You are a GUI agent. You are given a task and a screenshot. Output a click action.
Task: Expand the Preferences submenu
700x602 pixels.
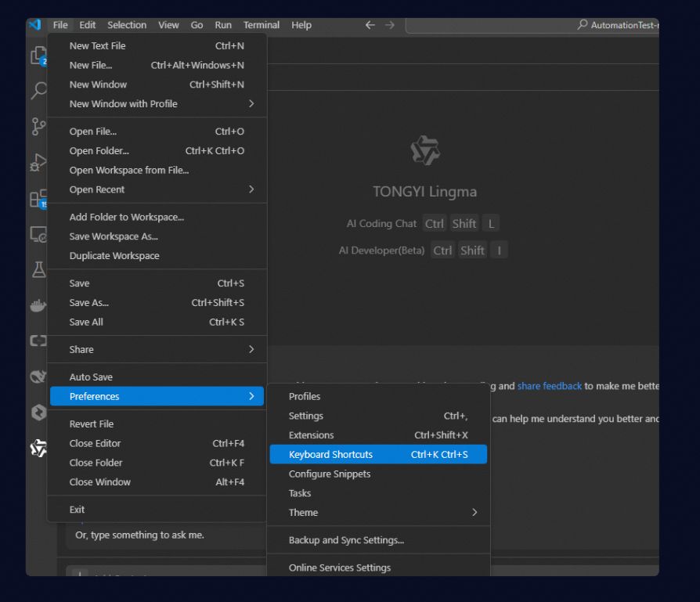point(157,396)
